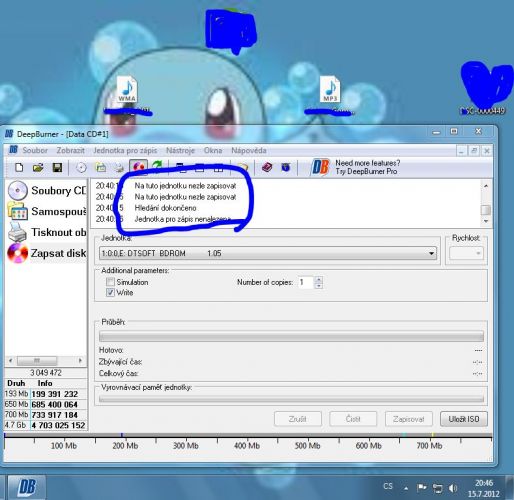Click the Číst button
This screenshot has width=514, height=500.
tap(353, 419)
